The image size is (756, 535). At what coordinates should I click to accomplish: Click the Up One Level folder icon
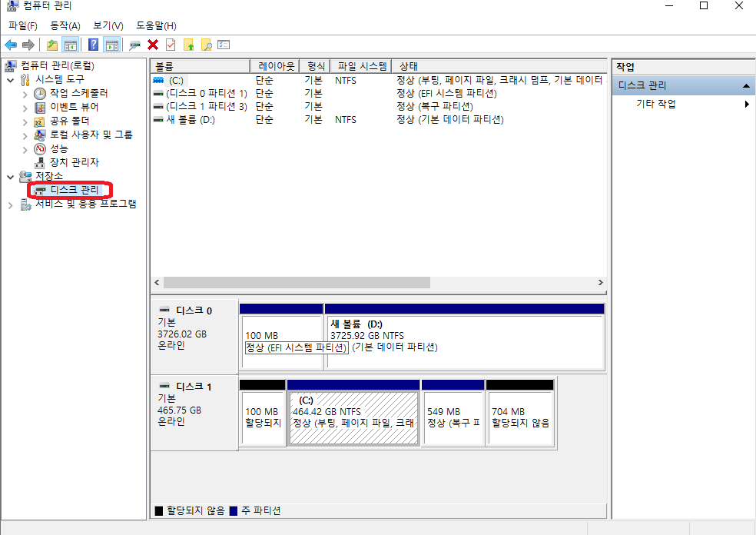[x=52, y=45]
